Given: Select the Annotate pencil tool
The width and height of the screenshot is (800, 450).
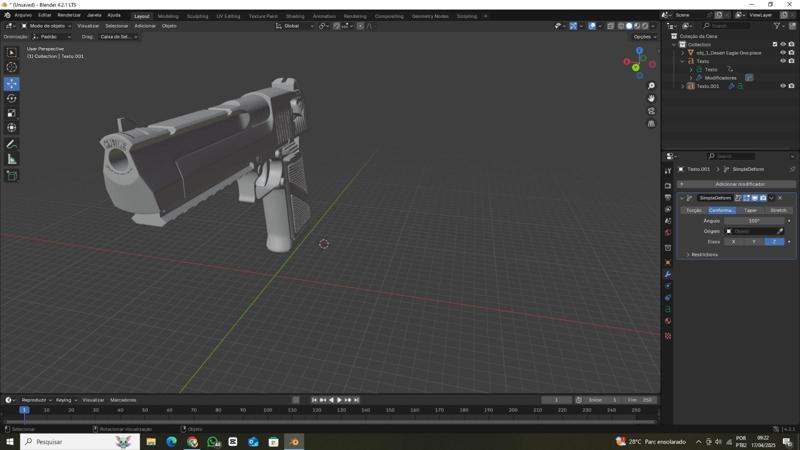Looking at the screenshot, I should 12,144.
